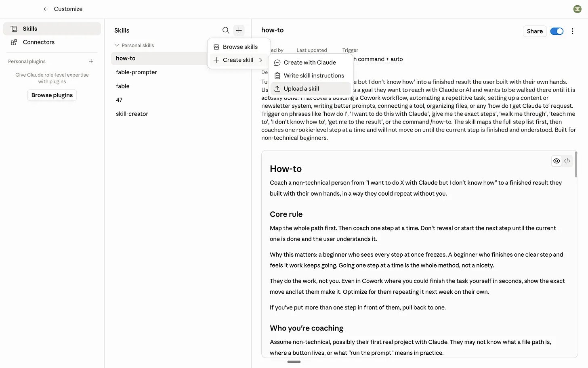Select Browse skills from the menu
The height and width of the screenshot is (368, 588).
[239, 47]
